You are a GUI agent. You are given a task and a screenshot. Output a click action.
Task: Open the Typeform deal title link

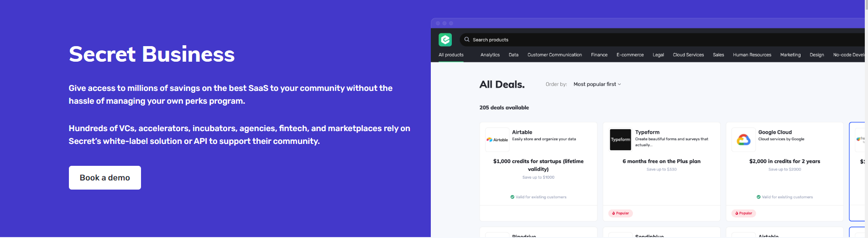tap(647, 132)
